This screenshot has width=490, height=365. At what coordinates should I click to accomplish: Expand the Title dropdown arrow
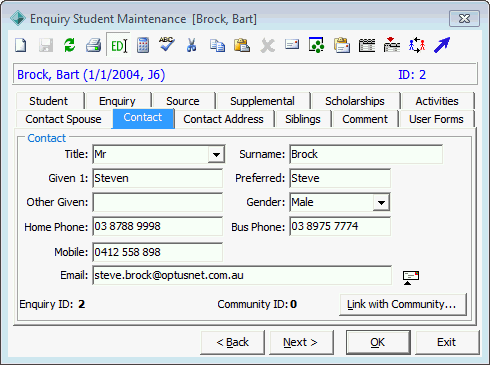coord(216,154)
